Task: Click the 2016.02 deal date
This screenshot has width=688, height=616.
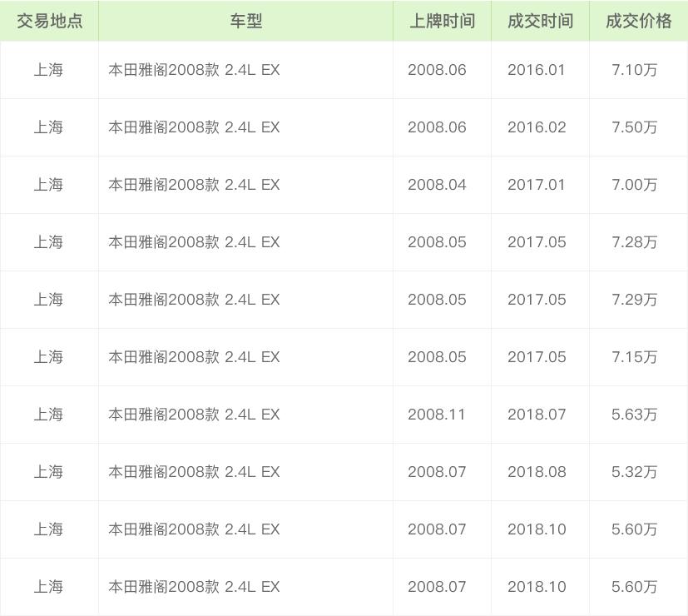Action: (537, 127)
